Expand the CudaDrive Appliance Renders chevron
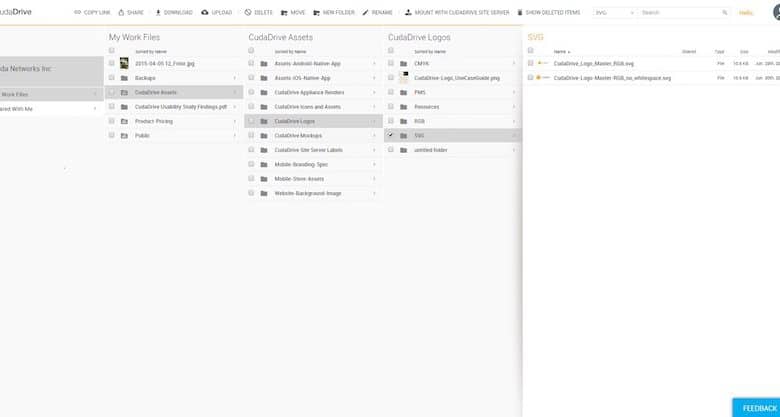 point(374,93)
